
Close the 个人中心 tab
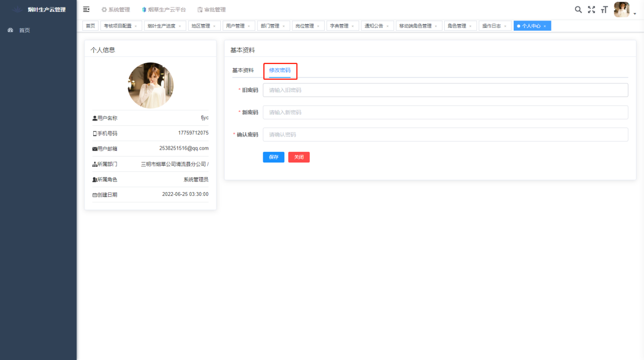pos(545,26)
